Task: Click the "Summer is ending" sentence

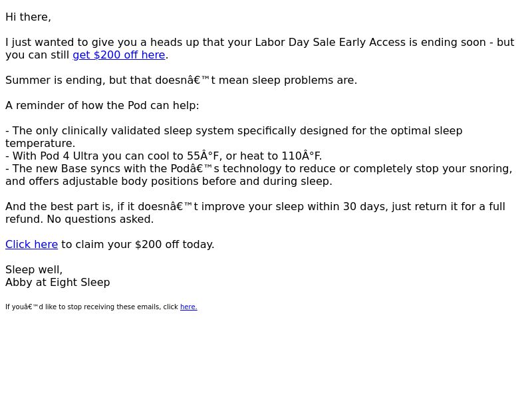Action: [181, 80]
